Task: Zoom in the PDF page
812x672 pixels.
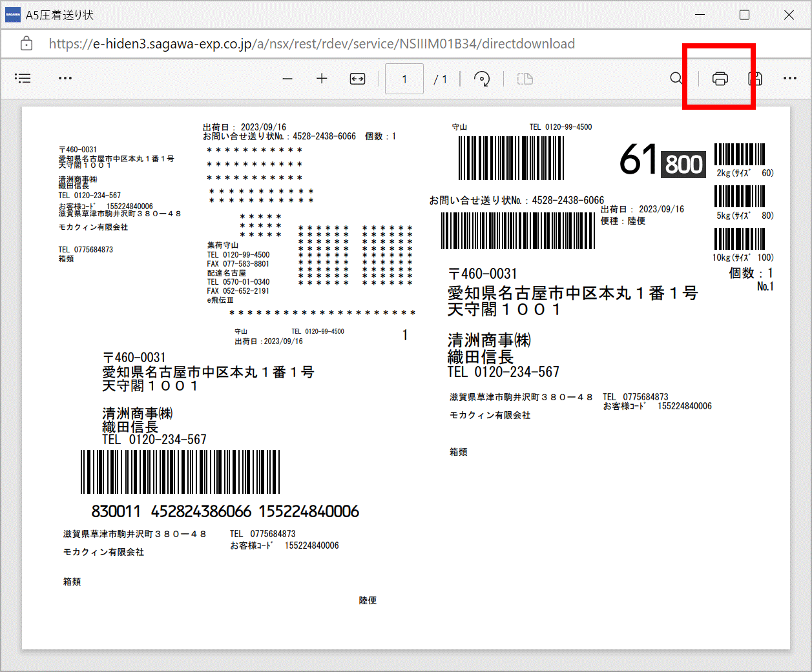Action: (x=322, y=79)
